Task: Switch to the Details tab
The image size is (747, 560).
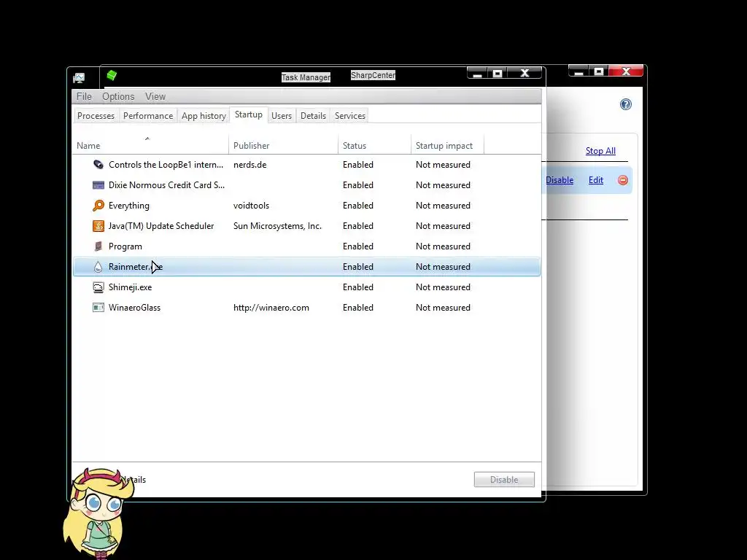Action: (313, 116)
